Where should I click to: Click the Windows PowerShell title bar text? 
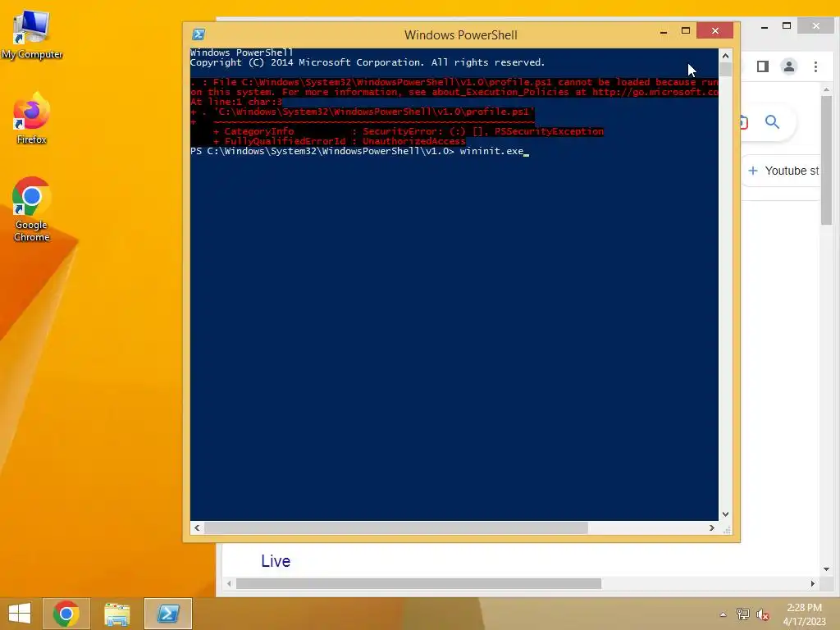461,34
